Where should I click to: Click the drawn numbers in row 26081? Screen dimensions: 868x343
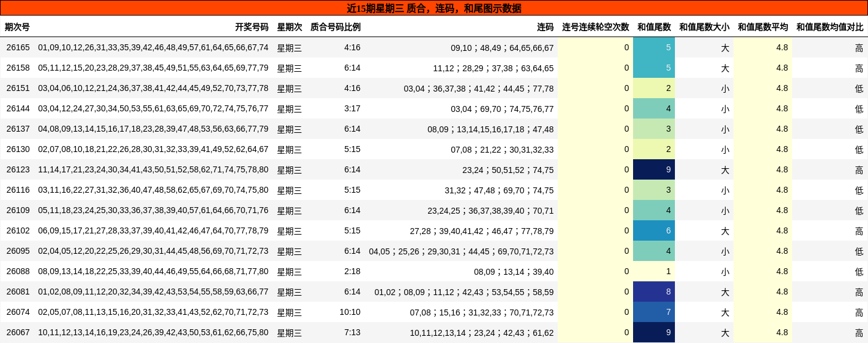pos(153,292)
